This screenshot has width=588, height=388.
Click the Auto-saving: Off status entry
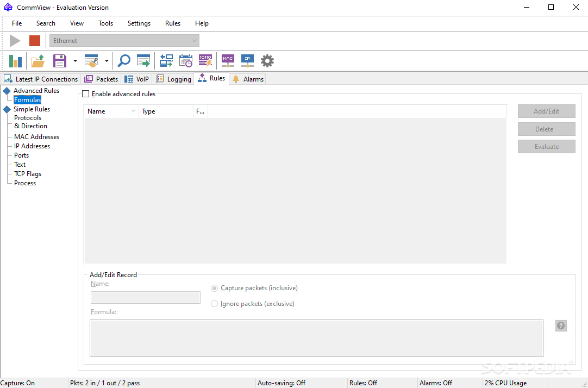(282, 383)
